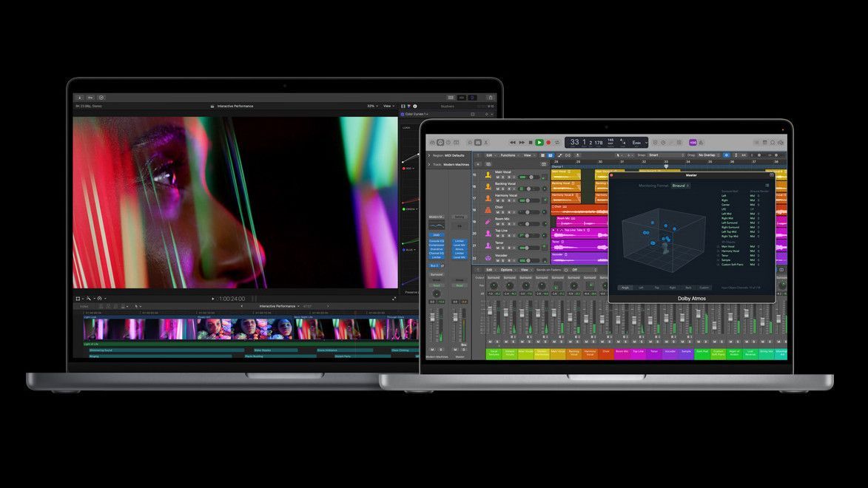Select the Main Vocal track icon
The width and height of the screenshot is (868, 488).
[488, 174]
